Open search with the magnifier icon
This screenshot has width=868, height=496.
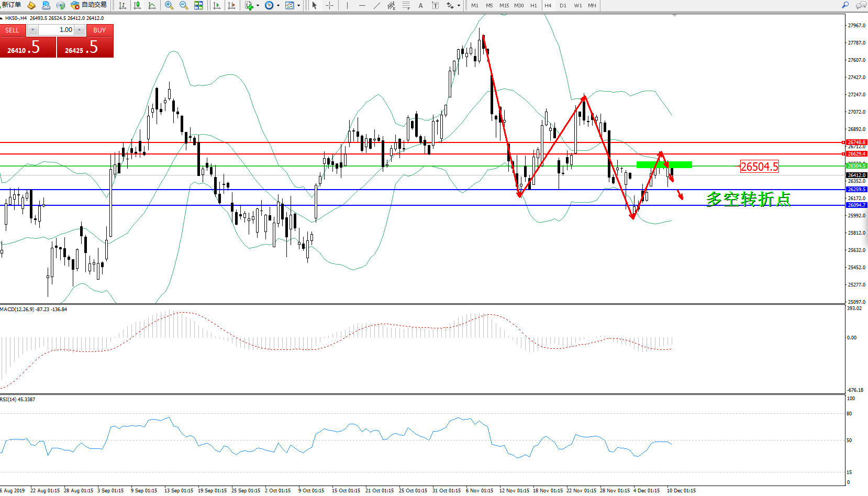click(x=845, y=5)
